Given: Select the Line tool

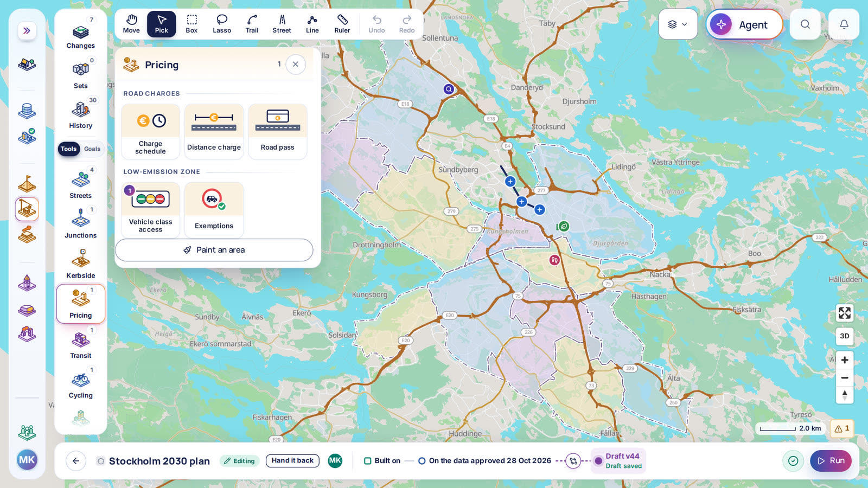Looking at the screenshot, I should coord(312,24).
